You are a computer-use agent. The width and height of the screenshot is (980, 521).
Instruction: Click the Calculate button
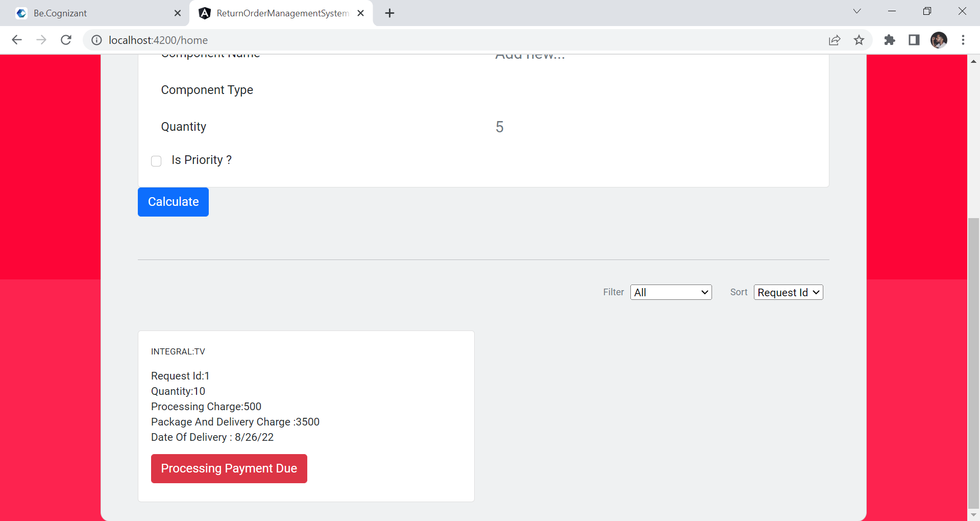tap(173, 202)
